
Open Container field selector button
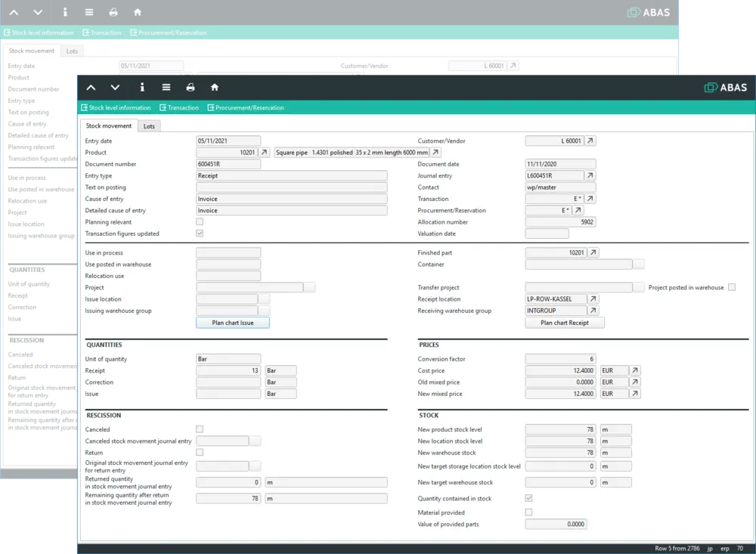point(638,265)
